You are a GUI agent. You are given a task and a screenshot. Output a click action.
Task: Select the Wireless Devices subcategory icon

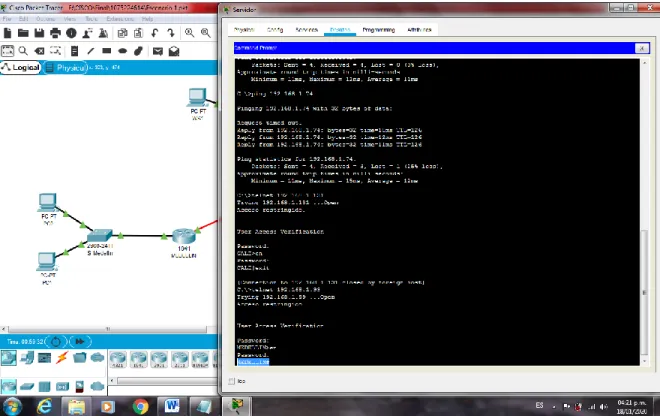tap(62, 386)
